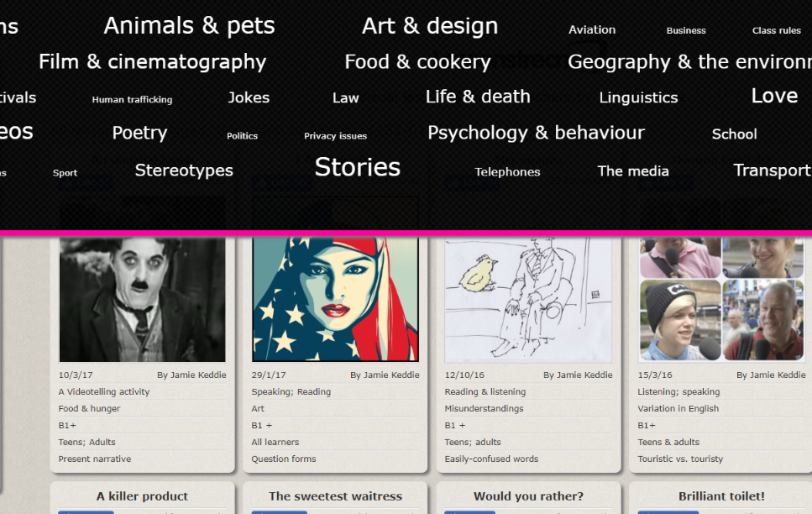Click 'Listening; speaking' text
The image size is (812, 514).
(x=678, y=392)
